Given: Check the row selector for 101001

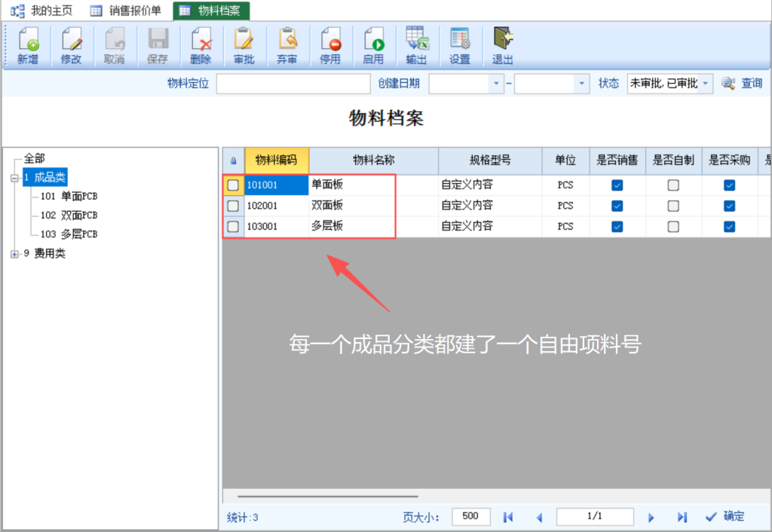Looking at the screenshot, I should tap(234, 185).
